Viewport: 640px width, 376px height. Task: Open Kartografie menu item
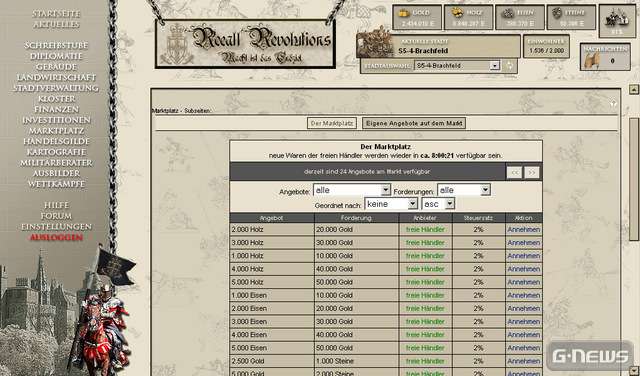click(x=56, y=152)
